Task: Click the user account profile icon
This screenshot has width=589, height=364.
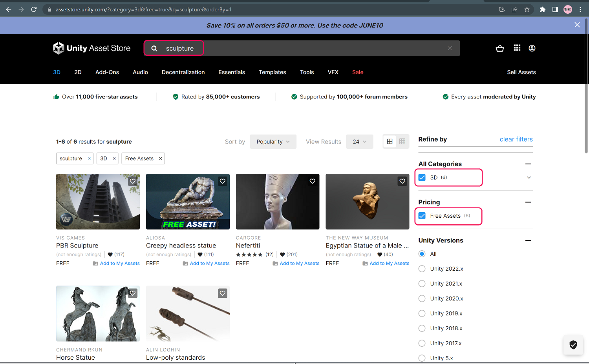Action: click(532, 48)
